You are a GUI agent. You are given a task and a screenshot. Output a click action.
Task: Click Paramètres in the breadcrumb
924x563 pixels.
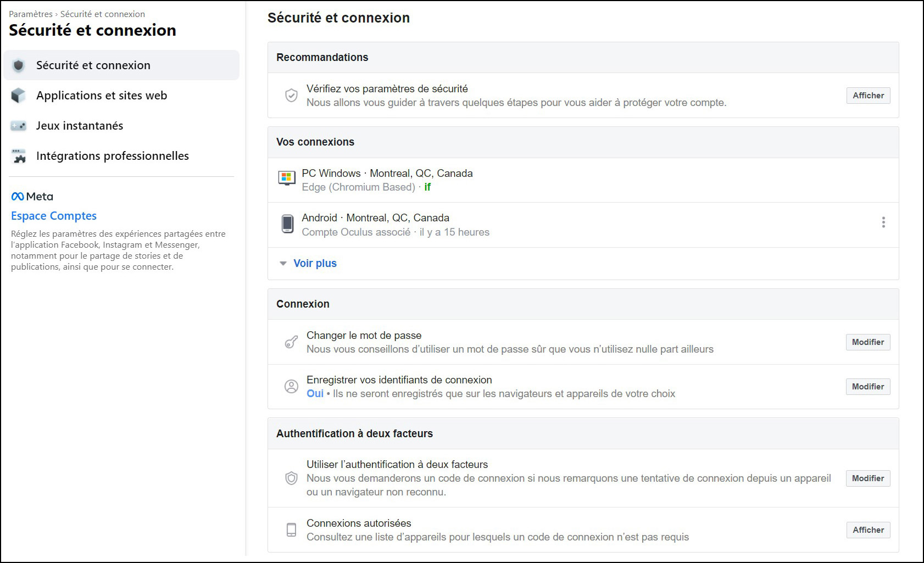(31, 14)
